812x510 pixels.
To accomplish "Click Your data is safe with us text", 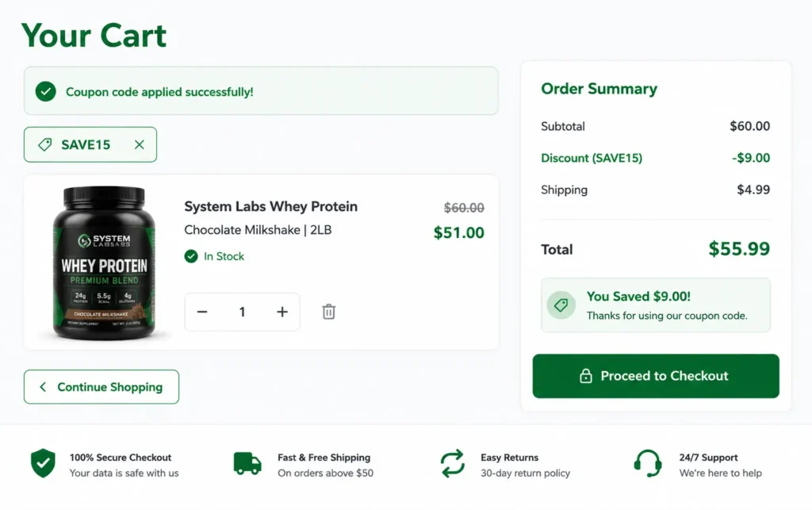I will [124, 473].
